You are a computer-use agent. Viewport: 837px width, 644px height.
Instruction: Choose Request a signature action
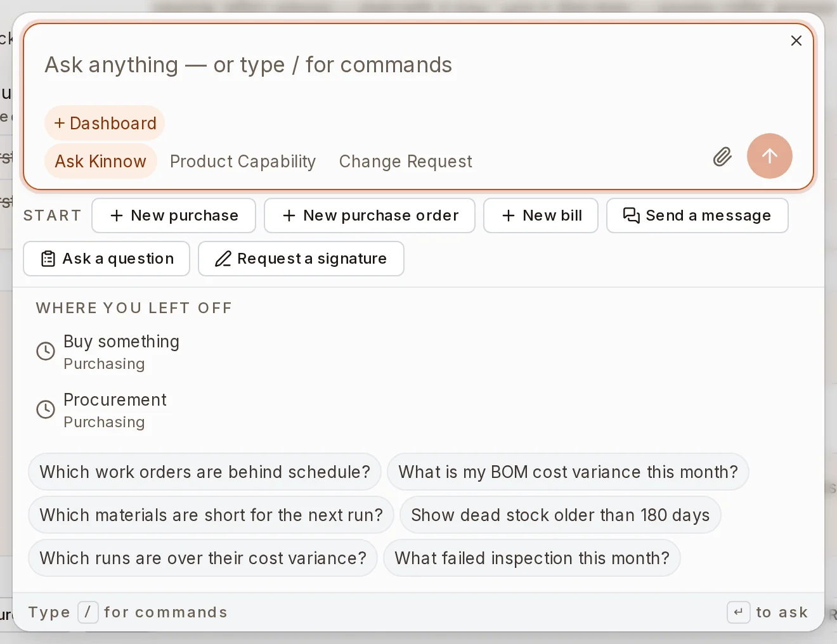(301, 259)
